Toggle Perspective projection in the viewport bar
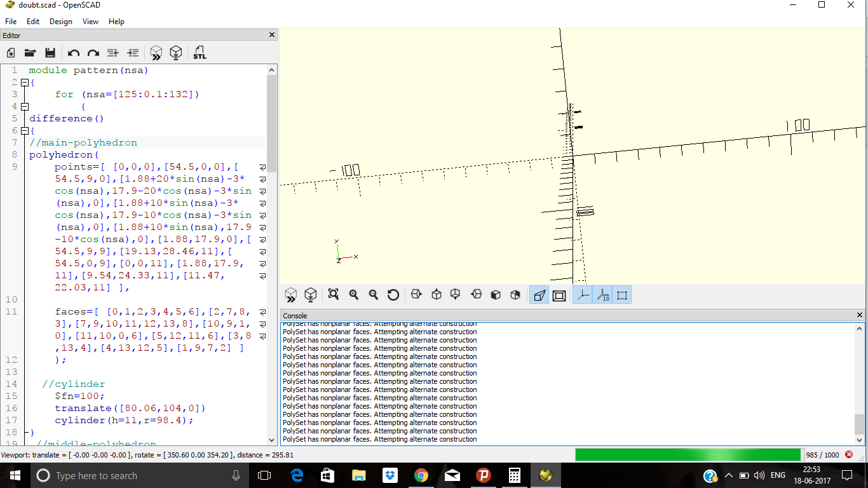Viewport: 868px width, 488px height. [538, 294]
